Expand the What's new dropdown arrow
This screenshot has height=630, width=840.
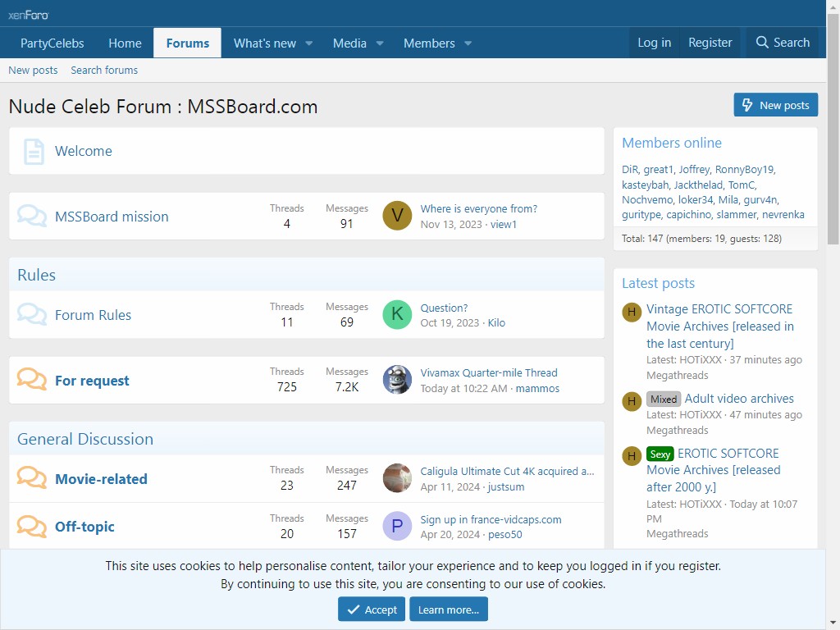[309, 43]
